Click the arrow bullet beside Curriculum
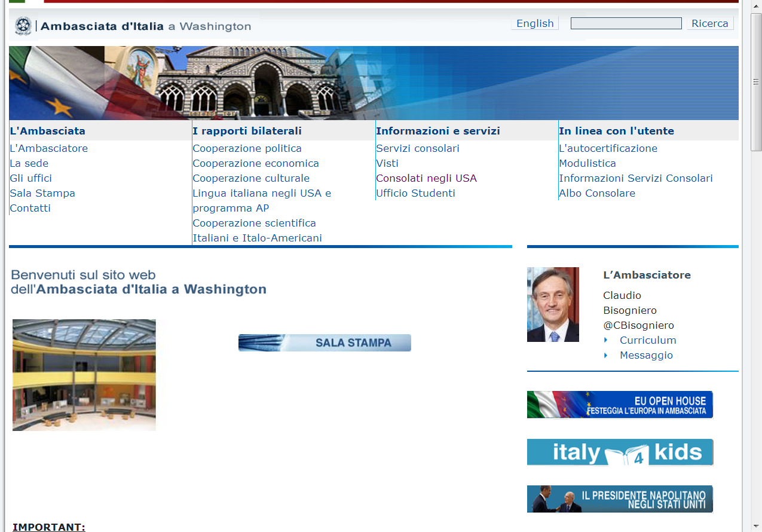Image resolution: width=762 pixels, height=532 pixels. tap(606, 340)
